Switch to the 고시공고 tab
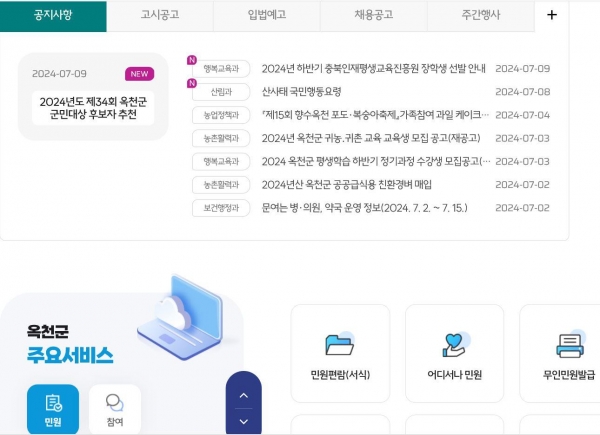The image size is (600, 435). click(x=159, y=15)
